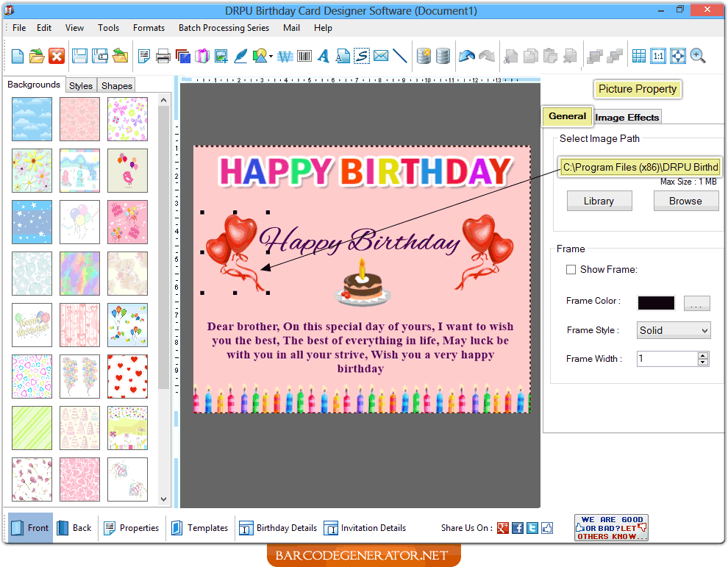This screenshot has width=728, height=567.
Task: Open the Help menu
Action: [x=323, y=28]
